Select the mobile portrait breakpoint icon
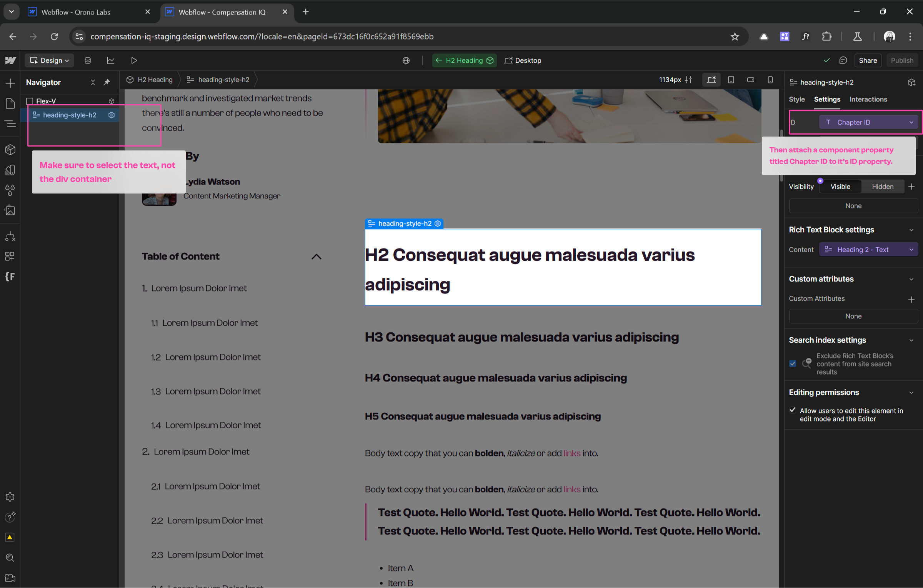This screenshot has width=923, height=588. click(x=770, y=80)
